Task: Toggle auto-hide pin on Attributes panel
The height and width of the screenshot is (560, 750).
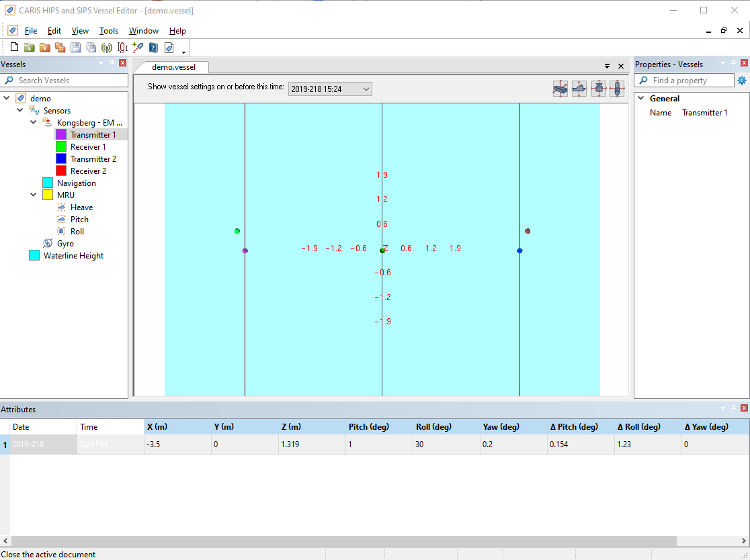Action: coord(733,408)
